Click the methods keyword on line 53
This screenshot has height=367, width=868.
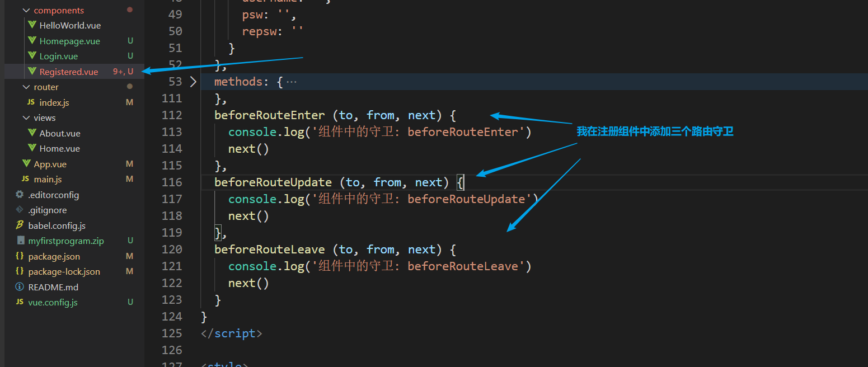238,82
